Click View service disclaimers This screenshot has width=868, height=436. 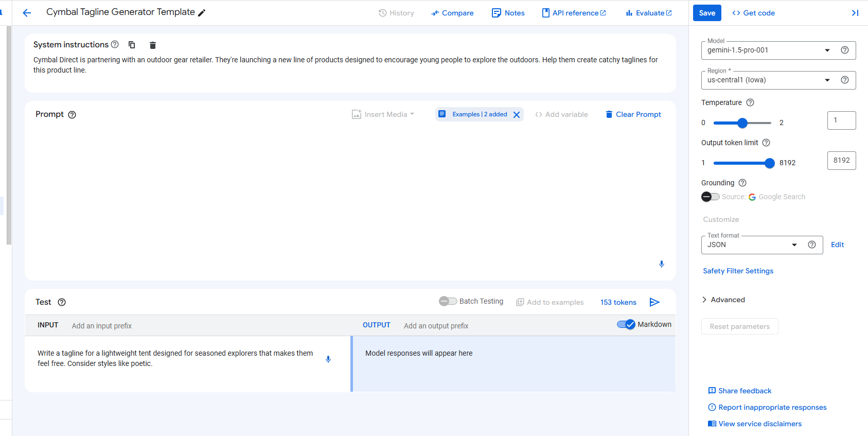coord(755,424)
